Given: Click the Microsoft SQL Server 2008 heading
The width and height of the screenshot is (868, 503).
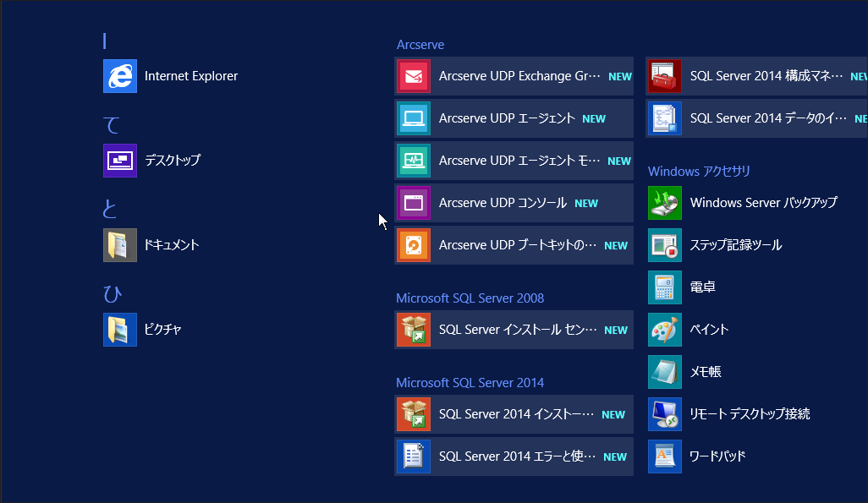Looking at the screenshot, I should click(x=470, y=298).
